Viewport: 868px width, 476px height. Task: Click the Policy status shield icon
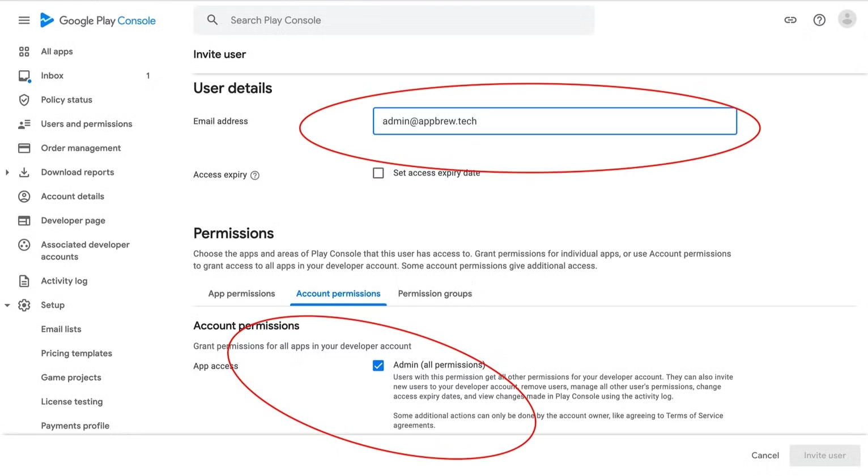pos(24,100)
